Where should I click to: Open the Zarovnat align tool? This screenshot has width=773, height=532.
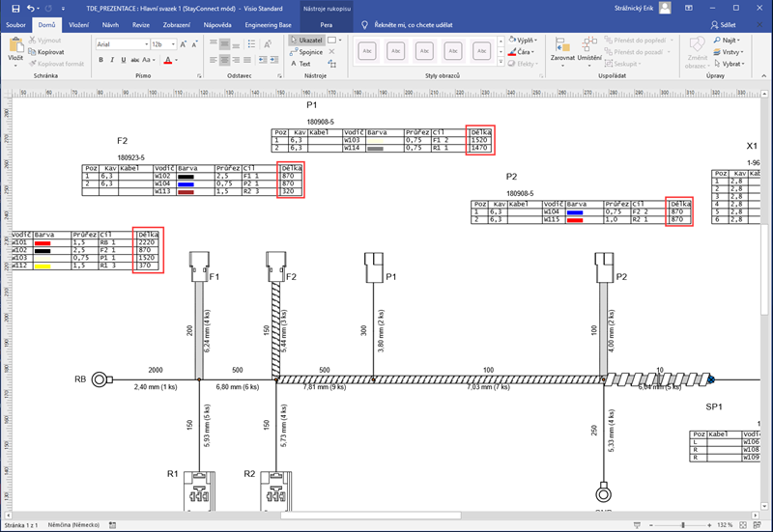[562, 50]
